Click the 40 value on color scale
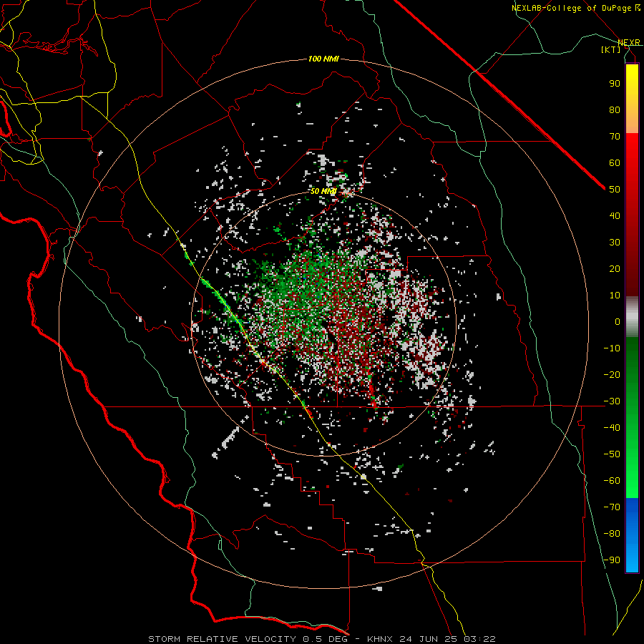This screenshot has height=644, width=644. click(x=615, y=216)
